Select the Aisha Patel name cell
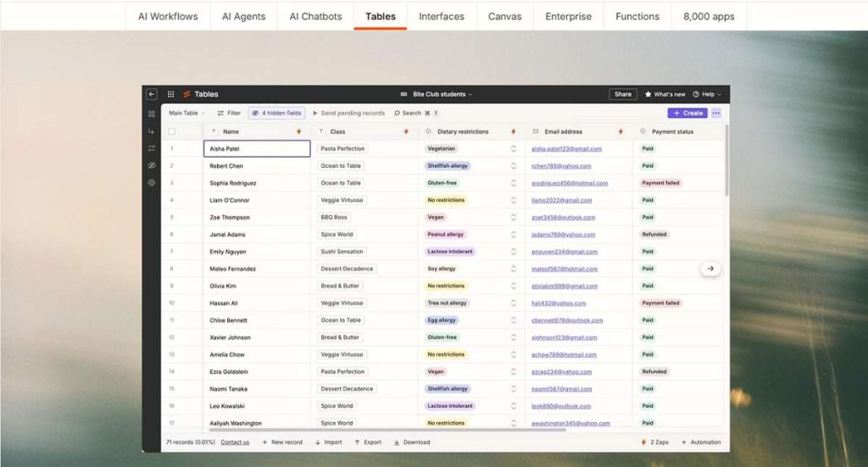The width and height of the screenshot is (868, 467). point(257,148)
